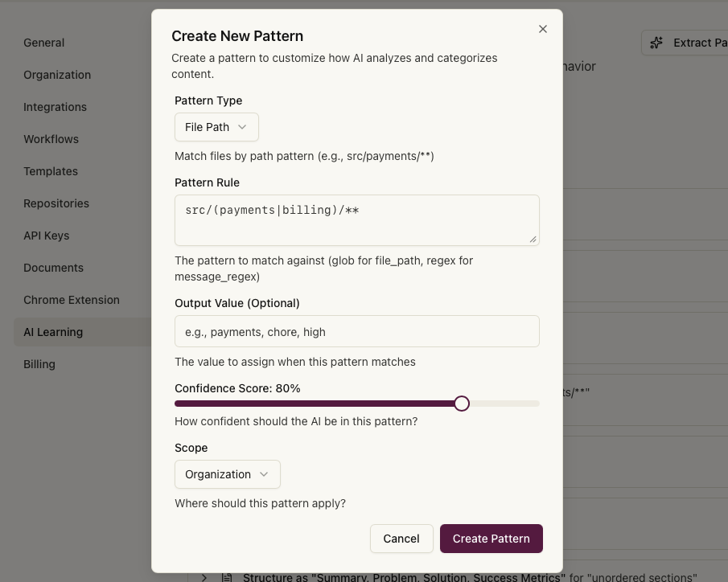The width and height of the screenshot is (728, 582).
Task: Go to the Repositories settings
Action: [56, 203]
